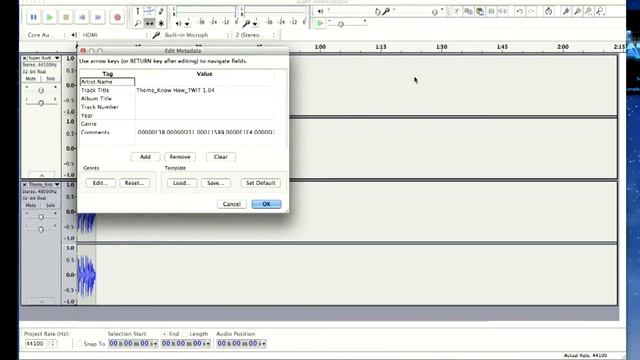Click the Artist Name value field
The width and height of the screenshot is (640, 360).
tap(205, 82)
